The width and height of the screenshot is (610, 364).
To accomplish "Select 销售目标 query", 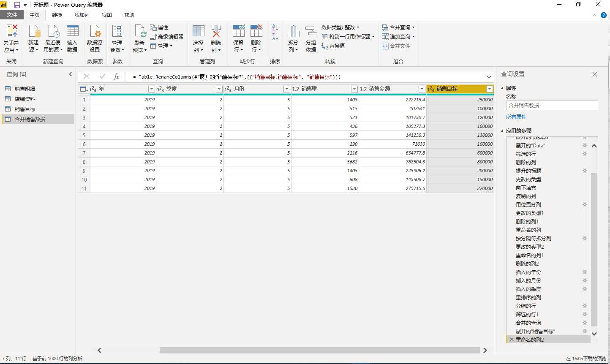I will [38, 109].
